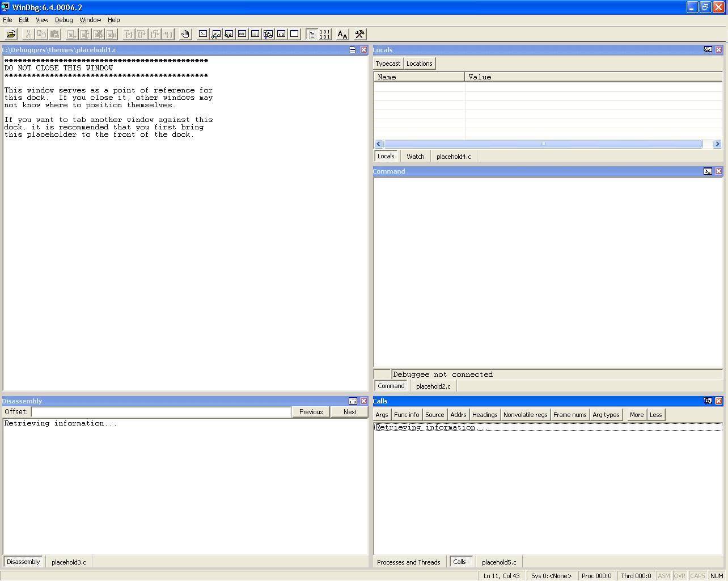
Task: Switch to the placehold3.c tab
Action: click(x=68, y=562)
